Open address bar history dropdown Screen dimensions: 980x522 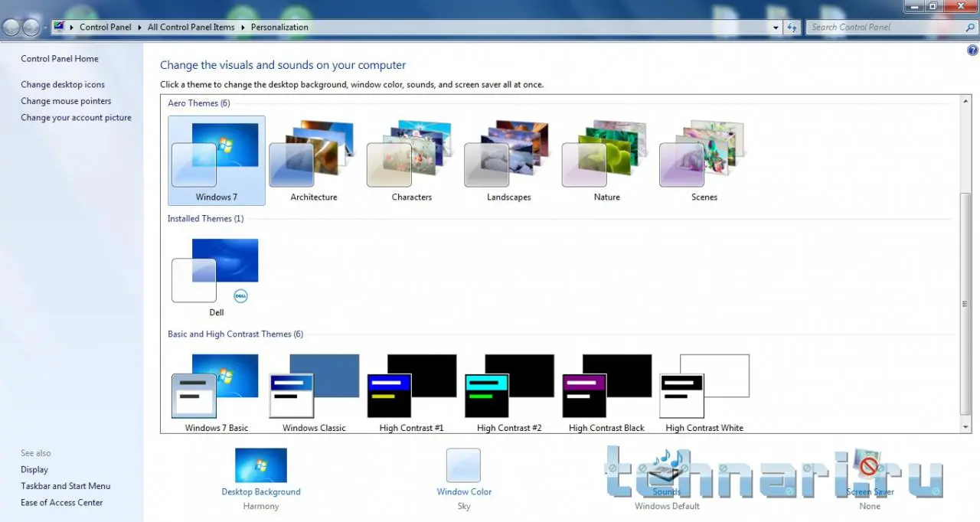pyautogui.click(x=776, y=28)
